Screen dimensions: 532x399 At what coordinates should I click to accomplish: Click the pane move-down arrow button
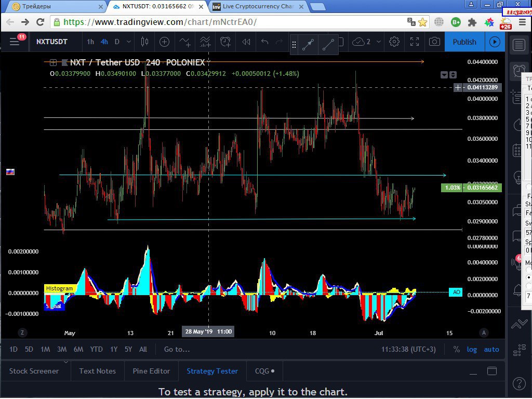pos(444,75)
